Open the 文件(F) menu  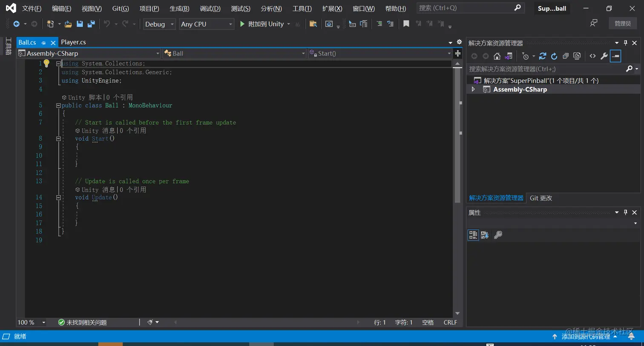(x=32, y=9)
